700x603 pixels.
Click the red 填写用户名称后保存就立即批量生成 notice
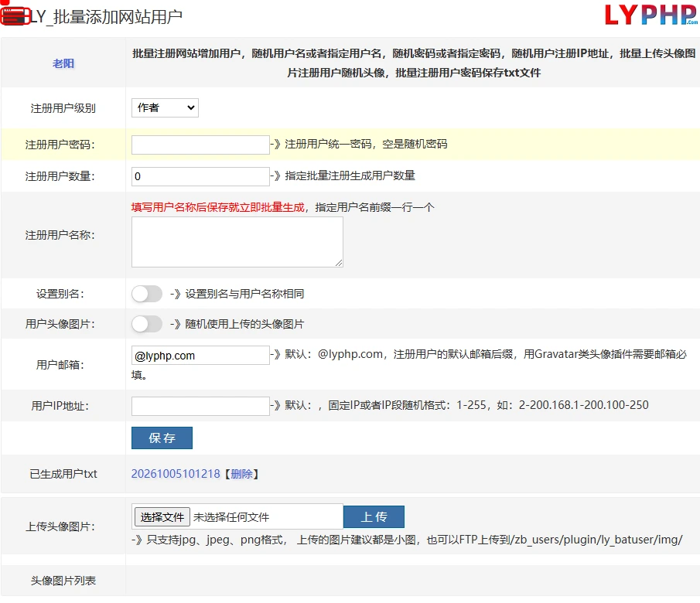[x=218, y=207]
